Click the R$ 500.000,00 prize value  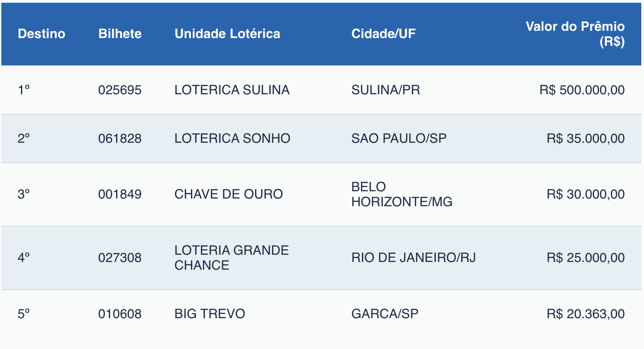(x=582, y=90)
